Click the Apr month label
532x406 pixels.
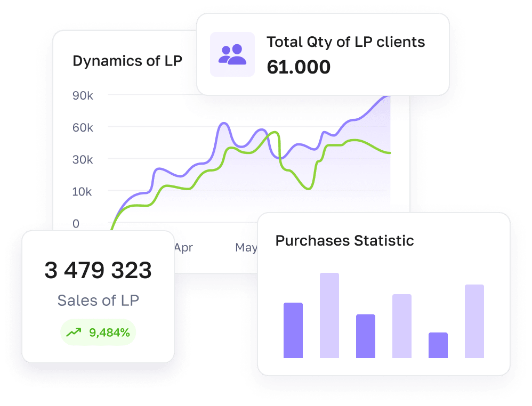point(183,248)
